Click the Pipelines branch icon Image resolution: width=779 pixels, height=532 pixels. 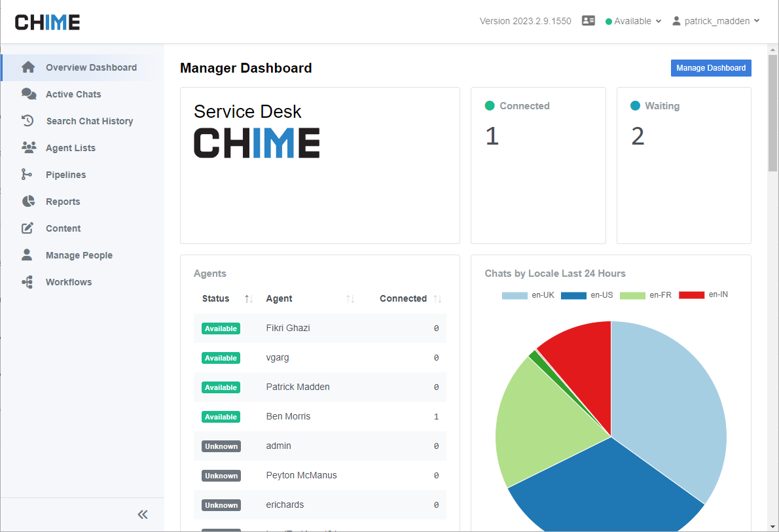[27, 174]
